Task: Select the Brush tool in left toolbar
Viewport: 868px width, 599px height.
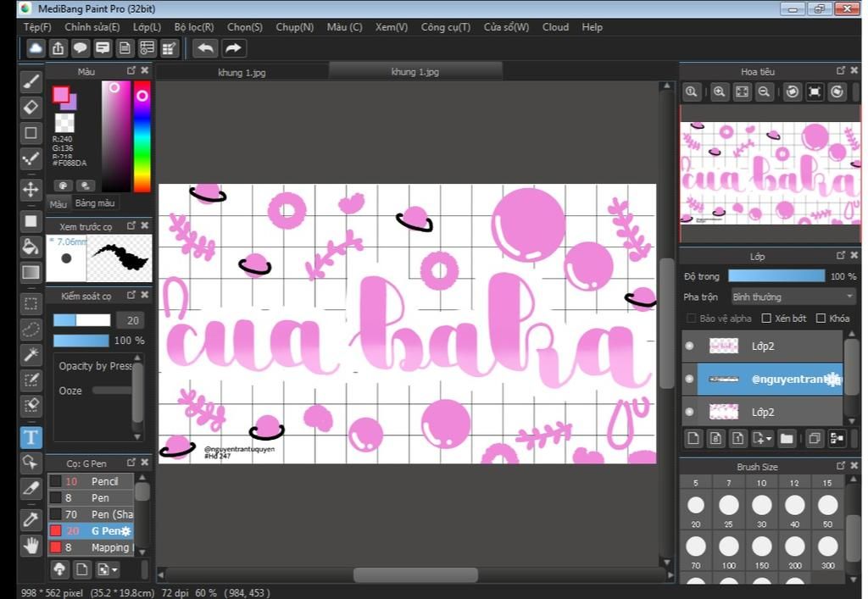Action: tap(31, 82)
